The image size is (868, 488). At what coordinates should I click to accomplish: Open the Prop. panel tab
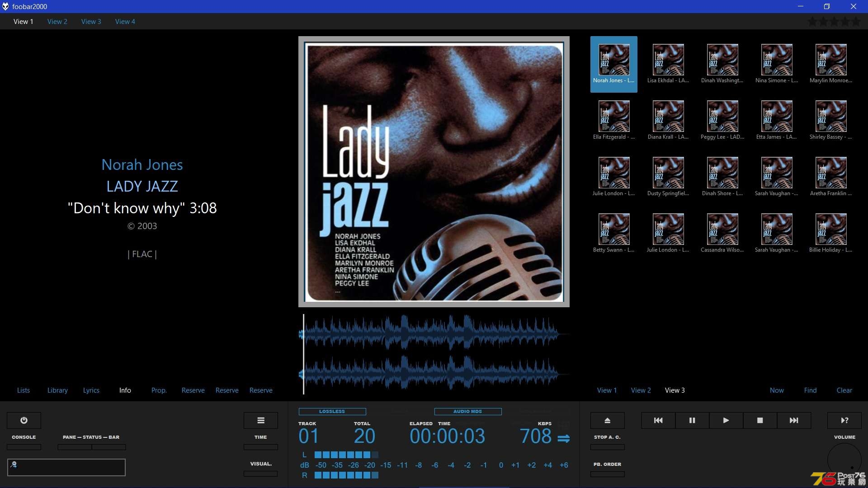point(159,390)
